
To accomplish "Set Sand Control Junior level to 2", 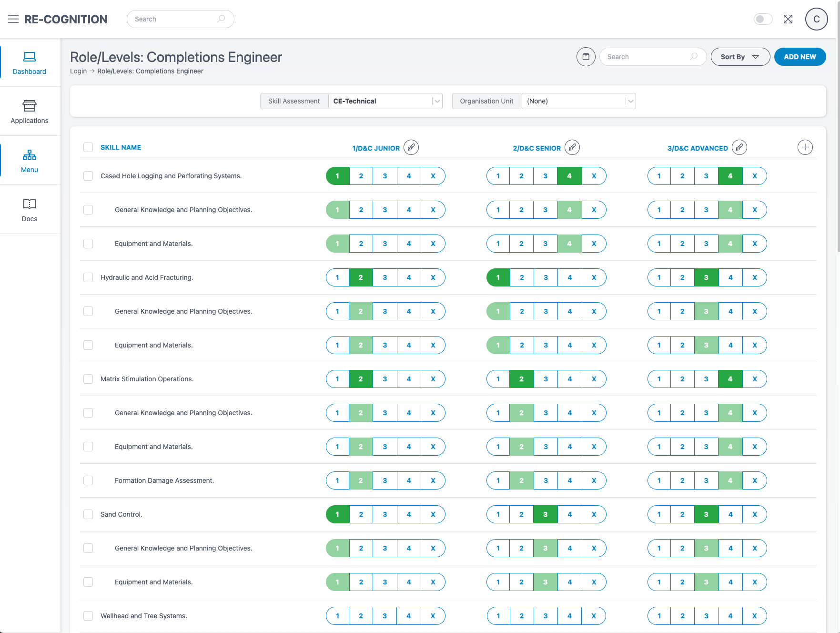I will (361, 514).
